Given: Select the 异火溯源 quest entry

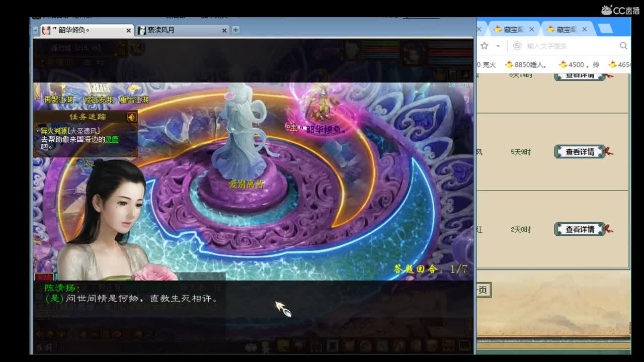Looking at the screenshot, I should tap(70, 131).
